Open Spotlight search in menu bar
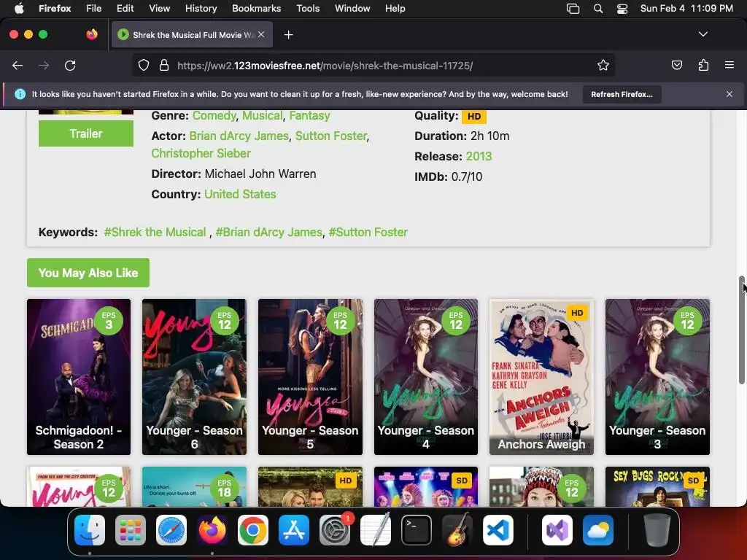 pos(598,9)
